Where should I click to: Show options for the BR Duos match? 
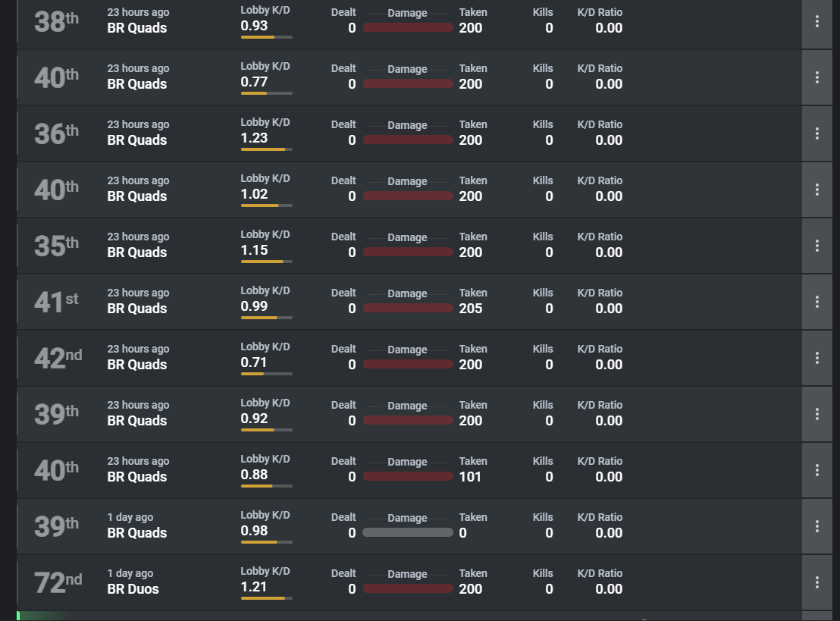pyautogui.click(x=816, y=582)
